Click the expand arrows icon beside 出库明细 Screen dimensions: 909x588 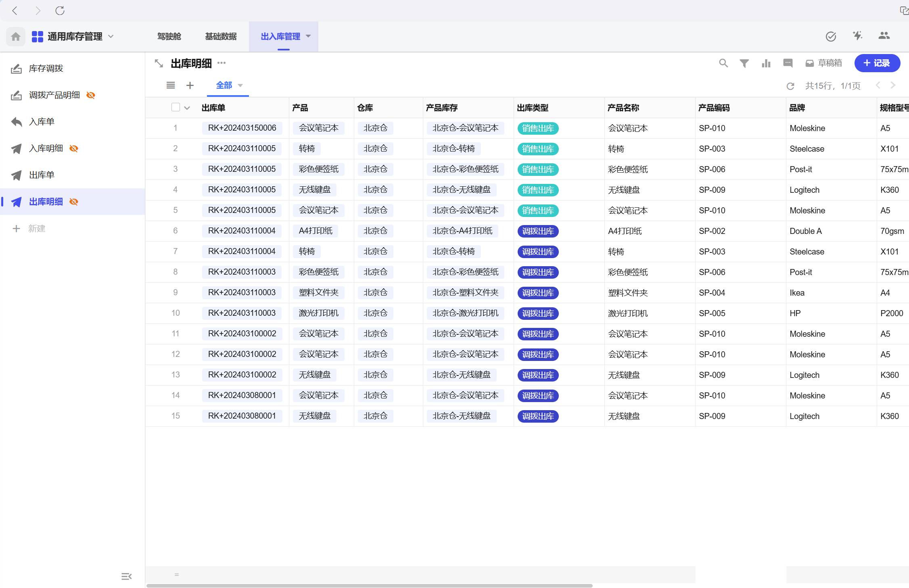point(159,63)
